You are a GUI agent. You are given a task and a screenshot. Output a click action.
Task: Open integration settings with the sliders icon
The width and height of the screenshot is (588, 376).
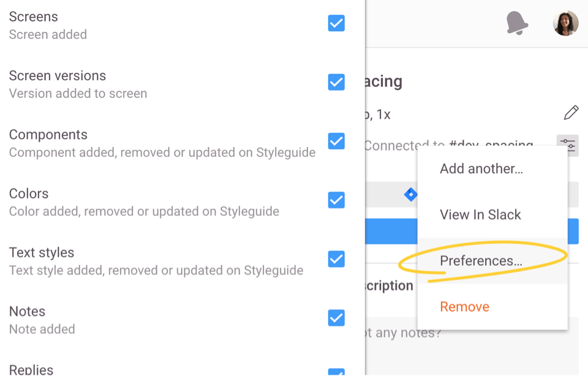point(568,145)
